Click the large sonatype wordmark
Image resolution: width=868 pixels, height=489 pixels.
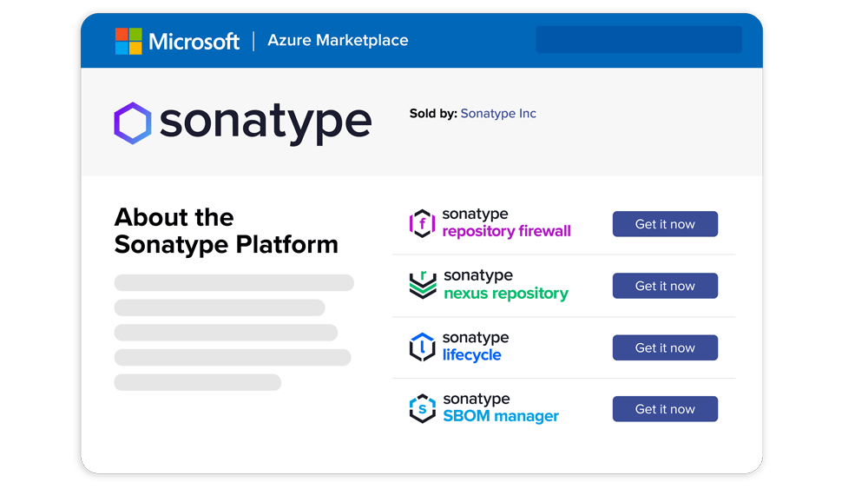point(266,124)
